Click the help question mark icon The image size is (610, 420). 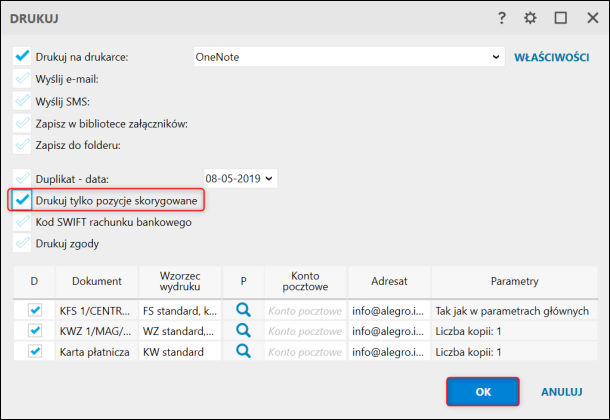(501, 18)
